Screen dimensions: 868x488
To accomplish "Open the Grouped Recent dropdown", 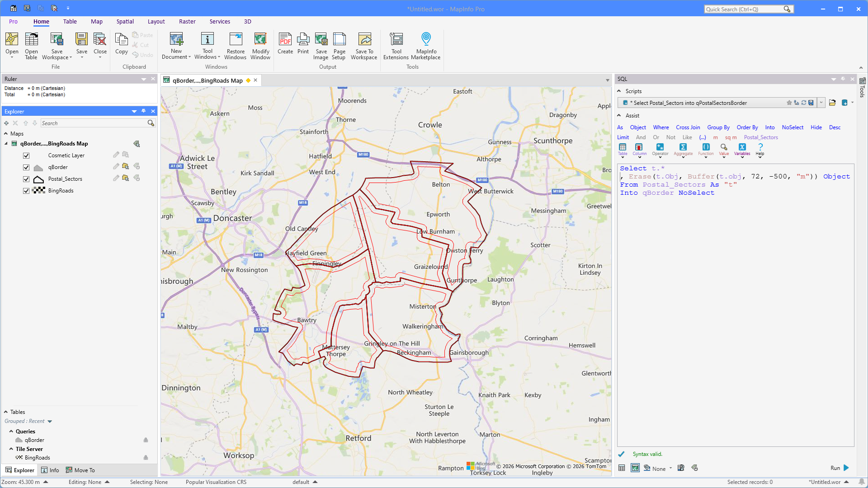I will [50, 422].
